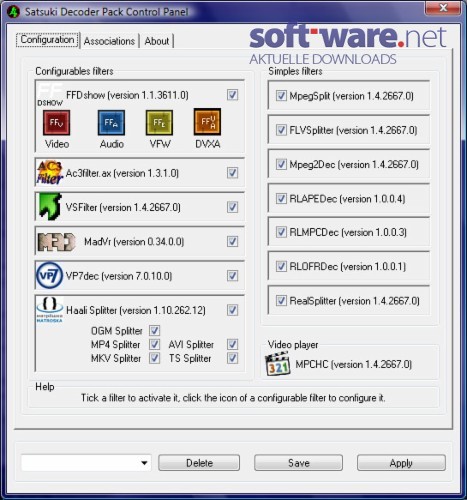Click the MadVr logo icon
Screen dimensions: 467x500
56,242
